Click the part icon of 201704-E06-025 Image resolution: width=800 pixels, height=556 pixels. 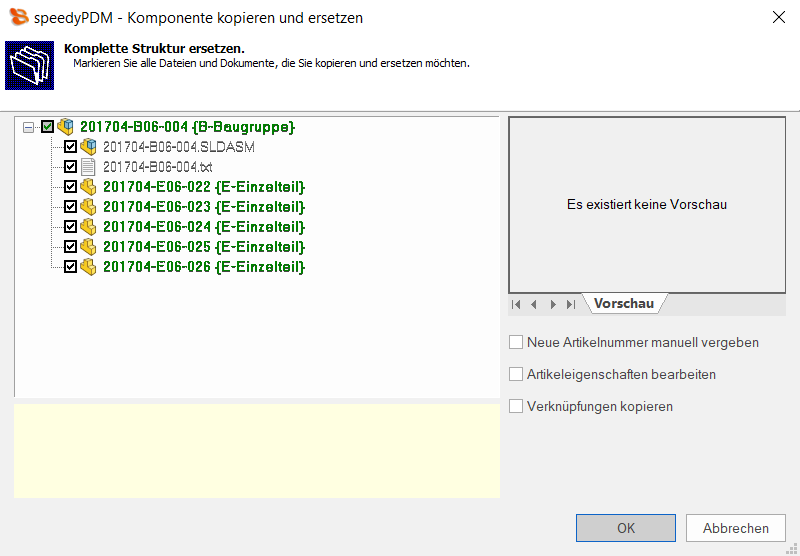88,247
